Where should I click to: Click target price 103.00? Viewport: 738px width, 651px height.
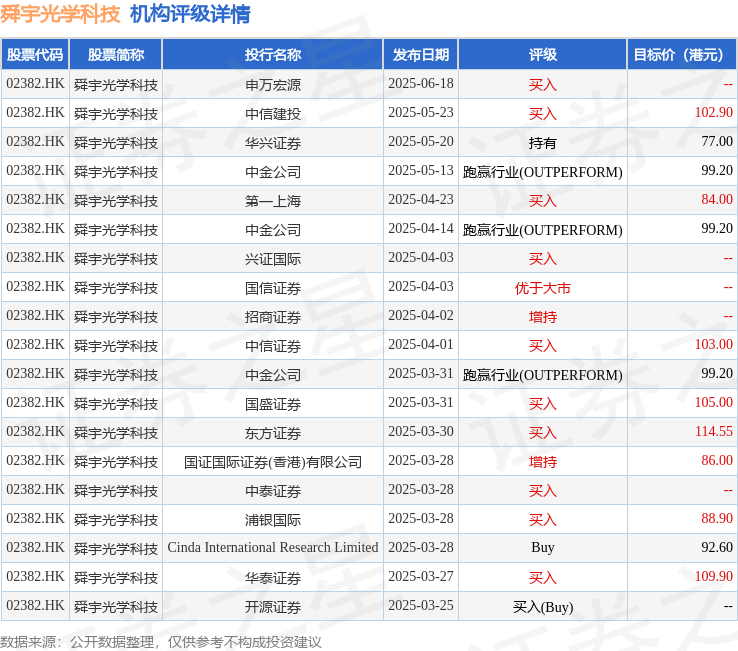click(x=714, y=345)
